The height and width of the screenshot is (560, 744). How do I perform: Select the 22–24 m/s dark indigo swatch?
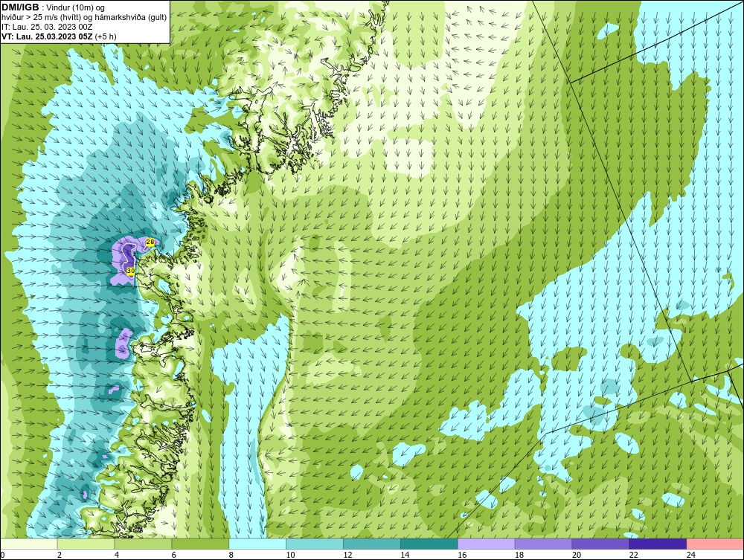pyautogui.click(x=658, y=544)
